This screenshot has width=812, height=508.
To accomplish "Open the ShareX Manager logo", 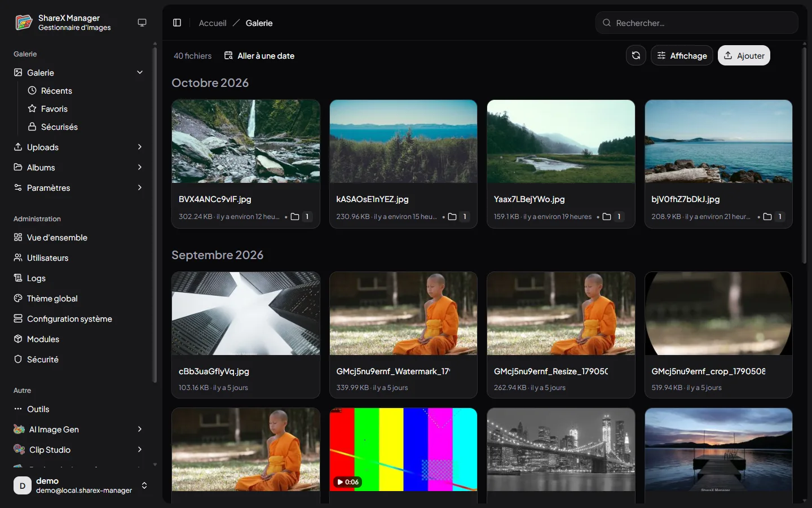I will tap(24, 23).
